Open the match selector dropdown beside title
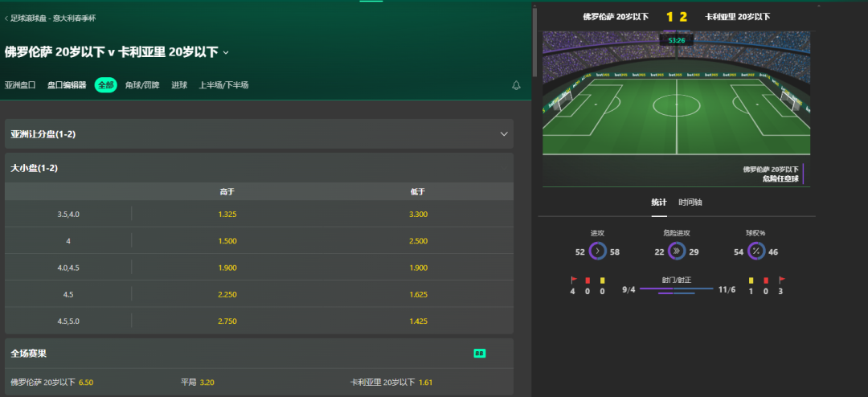The height and width of the screenshot is (397, 868). click(x=225, y=52)
